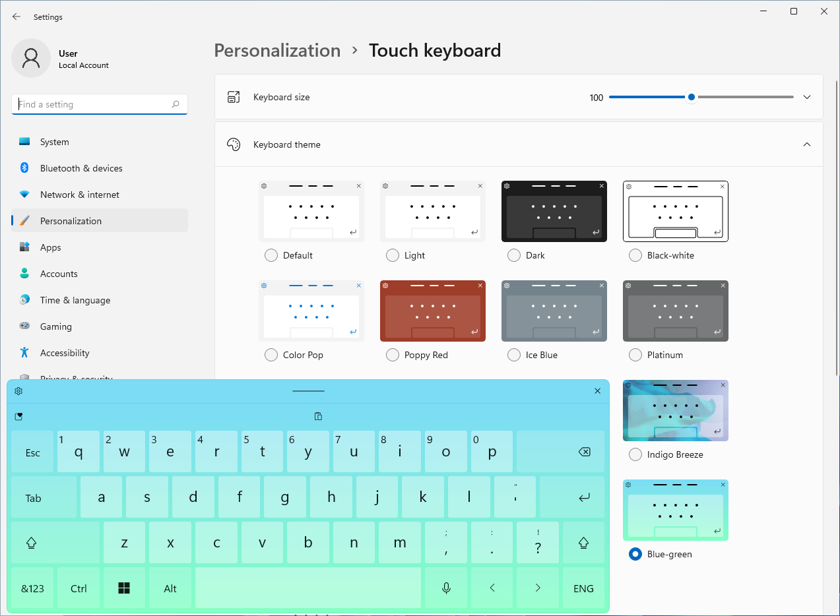840x616 pixels.
Task: Open the emoji panel icon on the keyboard
Action: tap(18, 416)
